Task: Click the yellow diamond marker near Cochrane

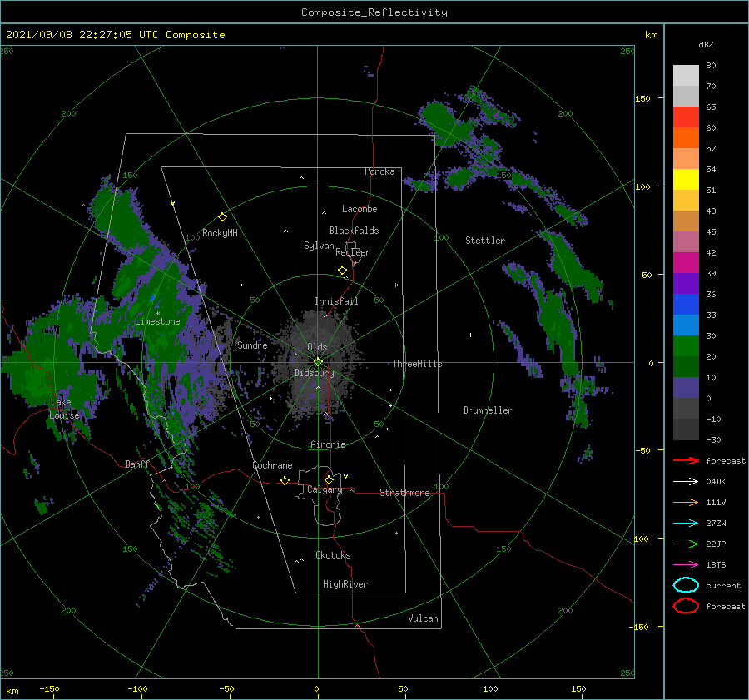Action: [285, 480]
